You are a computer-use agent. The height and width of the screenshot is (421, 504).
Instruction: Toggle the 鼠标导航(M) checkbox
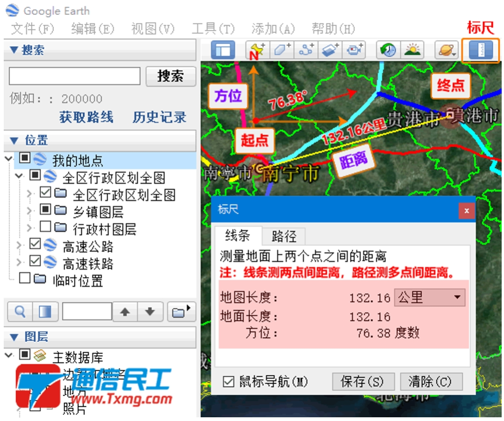coord(229,382)
